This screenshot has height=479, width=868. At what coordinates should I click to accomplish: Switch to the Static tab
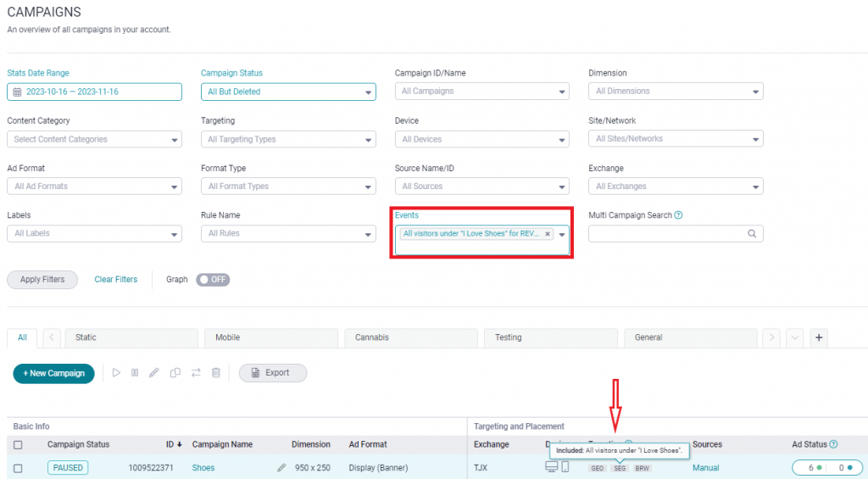pyautogui.click(x=131, y=337)
